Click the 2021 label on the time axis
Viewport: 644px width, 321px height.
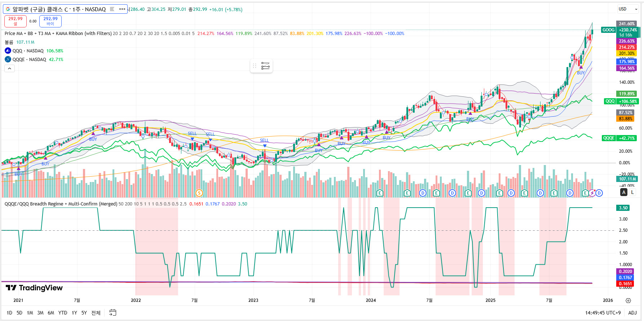(x=18, y=300)
